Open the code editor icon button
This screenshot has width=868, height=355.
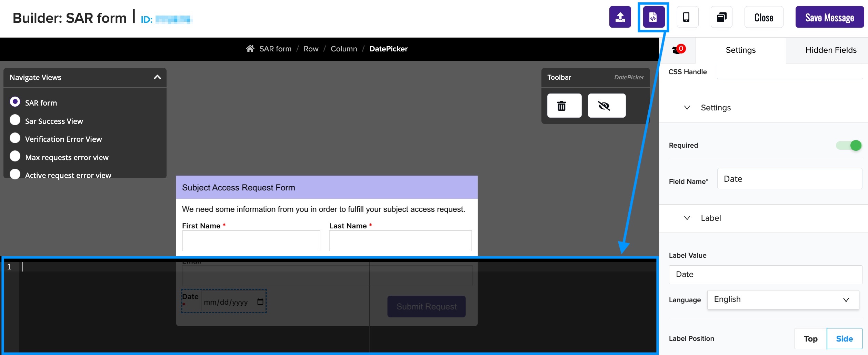[x=653, y=17]
